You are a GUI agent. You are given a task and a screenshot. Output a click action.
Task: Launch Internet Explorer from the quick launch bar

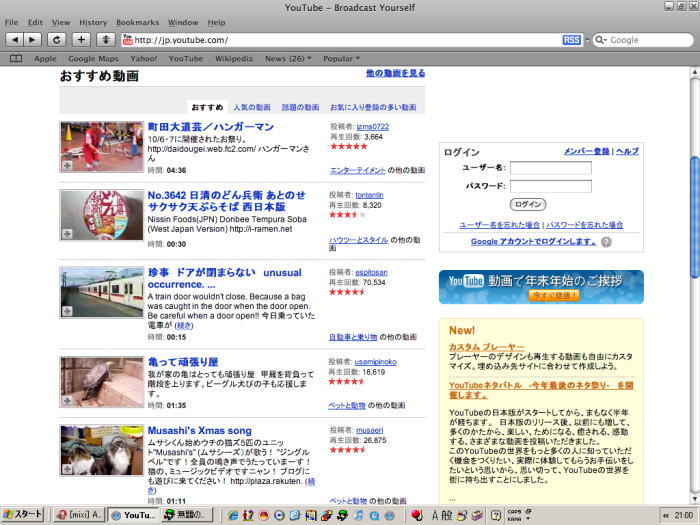point(233,515)
